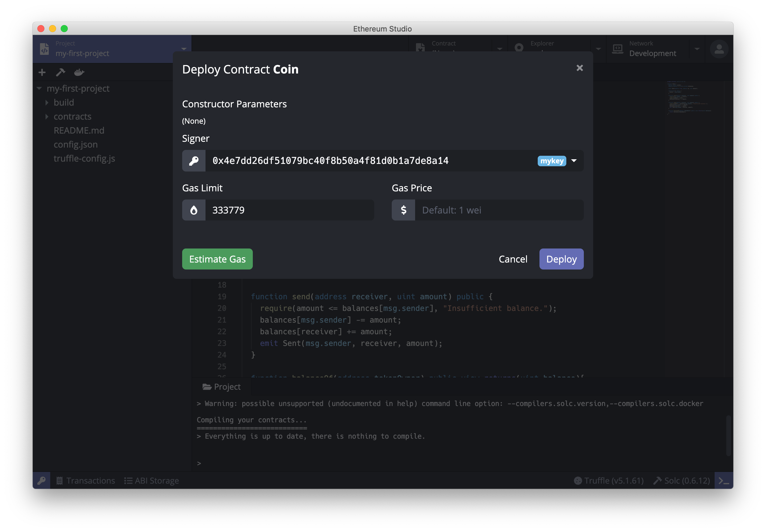Click the hammer build icon in sidebar toolbar
This screenshot has width=766, height=532.
pos(60,72)
